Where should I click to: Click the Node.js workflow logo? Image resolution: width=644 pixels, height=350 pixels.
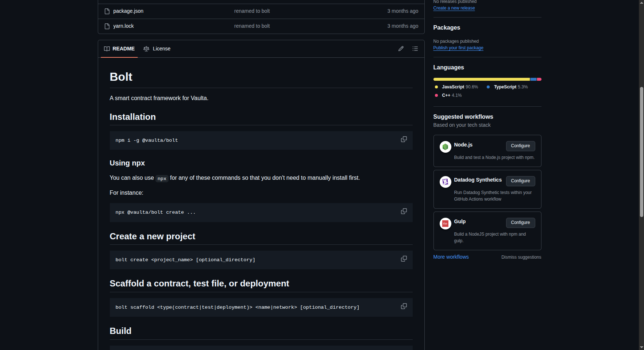[445, 147]
